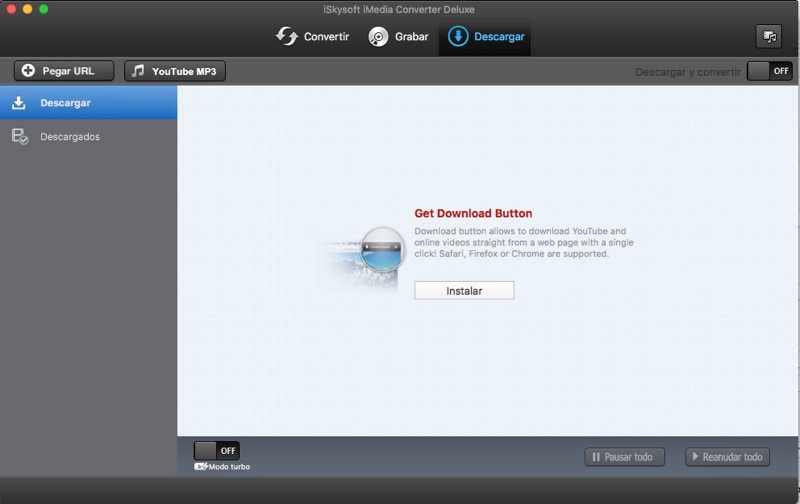Image resolution: width=800 pixels, height=504 pixels.
Task: Click the Pegar URL button
Action: [64, 71]
